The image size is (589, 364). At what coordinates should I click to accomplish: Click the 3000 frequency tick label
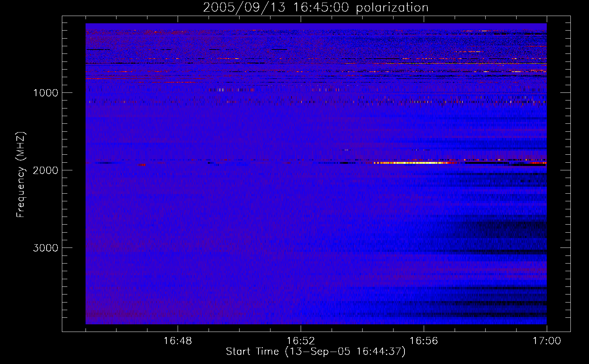46,248
